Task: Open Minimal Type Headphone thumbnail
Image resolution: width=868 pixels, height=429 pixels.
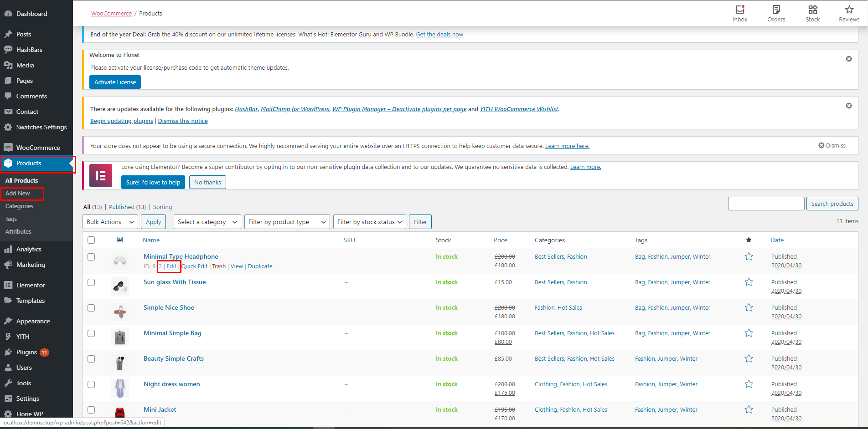Action: pos(120,261)
